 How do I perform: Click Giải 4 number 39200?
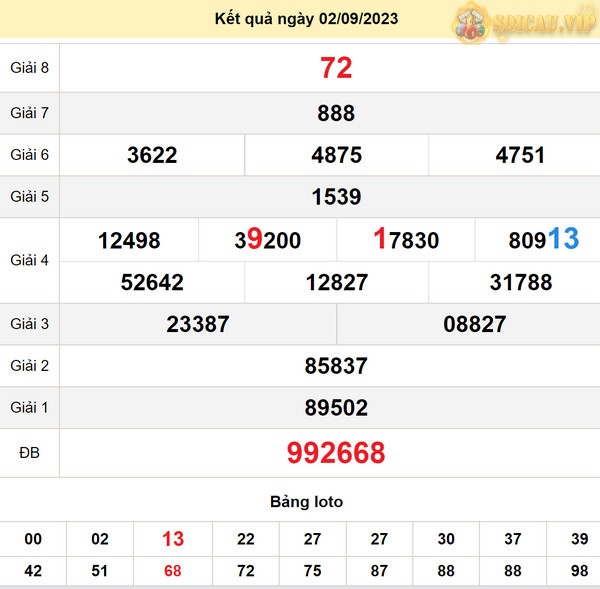pos(267,240)
